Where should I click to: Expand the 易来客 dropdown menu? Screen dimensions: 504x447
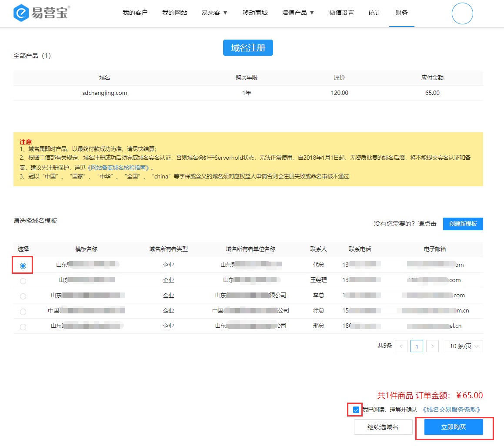(x=214, y=13)
